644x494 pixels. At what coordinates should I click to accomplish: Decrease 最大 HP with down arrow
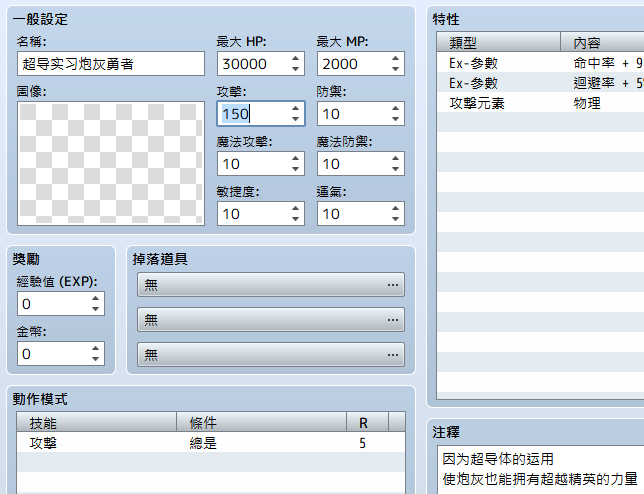pyautogui.click(x=295, y=69)
